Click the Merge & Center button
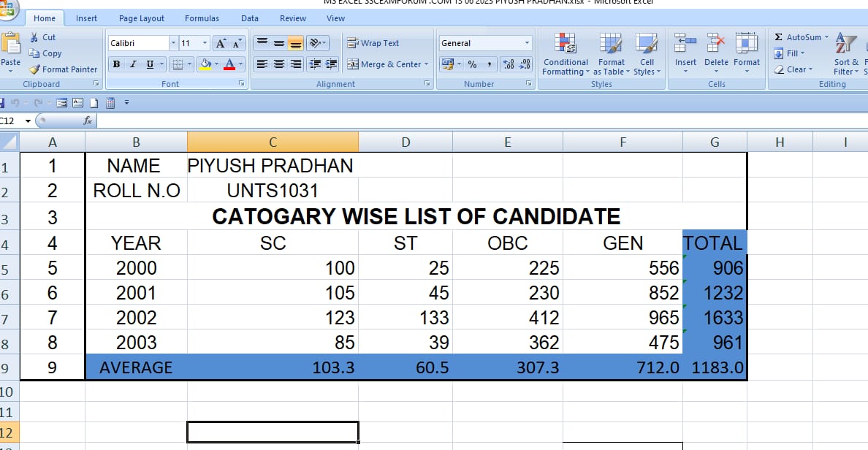The width and height of the screenshot is (868, 450). 387,64
